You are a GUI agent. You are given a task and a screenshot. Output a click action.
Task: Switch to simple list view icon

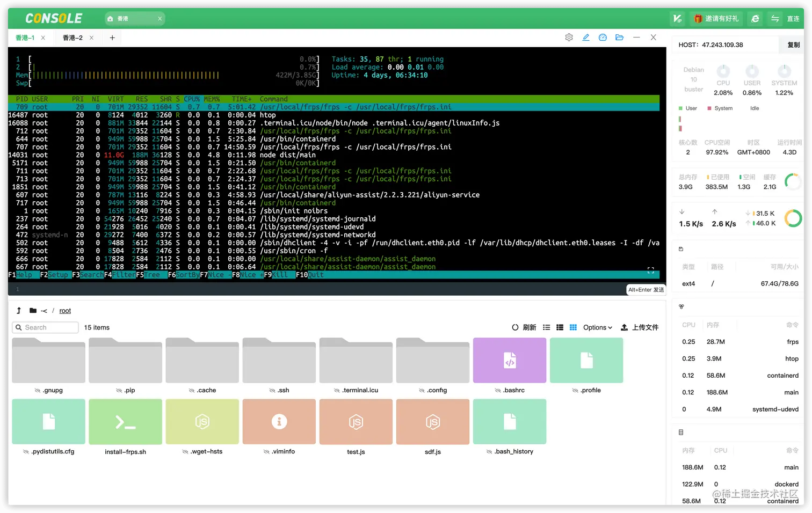point(547,327)
